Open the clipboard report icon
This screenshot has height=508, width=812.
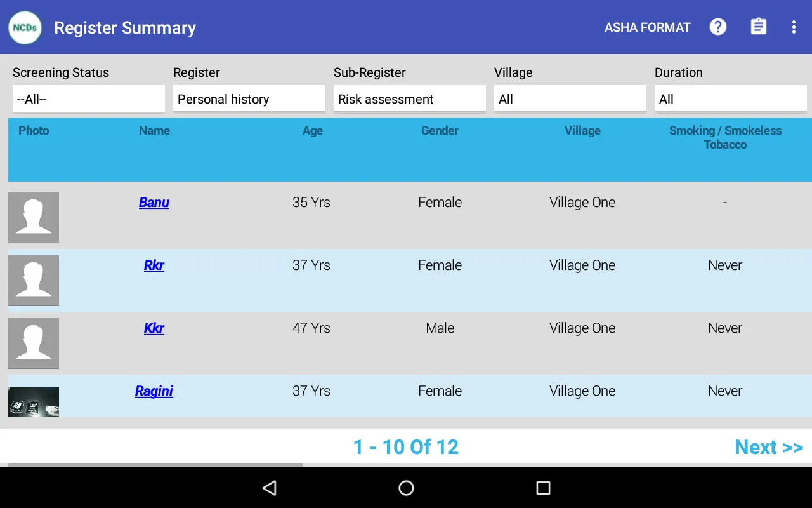[x=758, y=27]
